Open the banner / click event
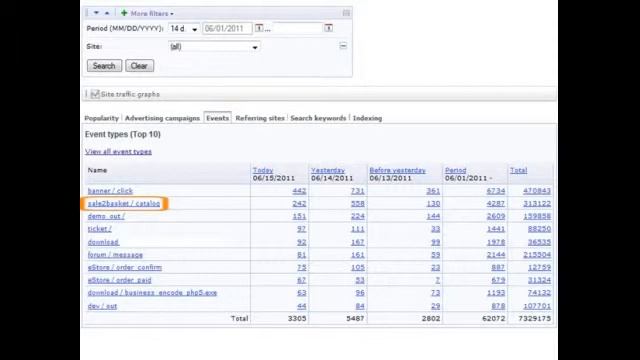 point(110,191)
